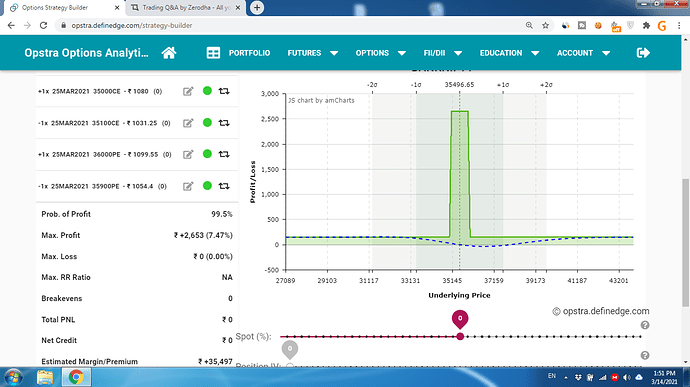
Task: Click the Estimated Margin/Premium value
Action: 215,361
